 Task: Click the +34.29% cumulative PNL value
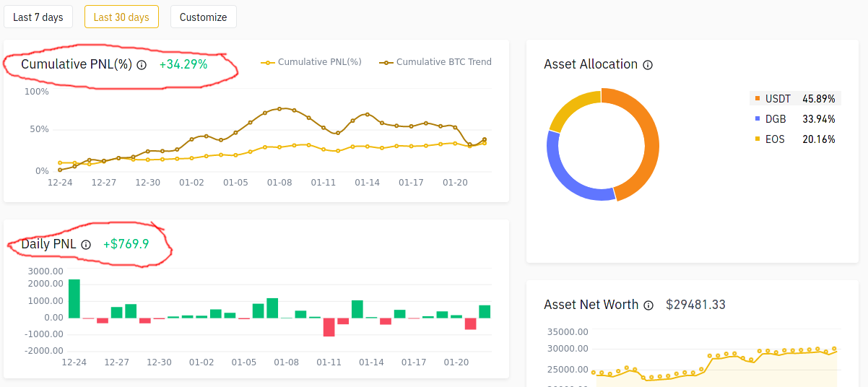(183, 64)
